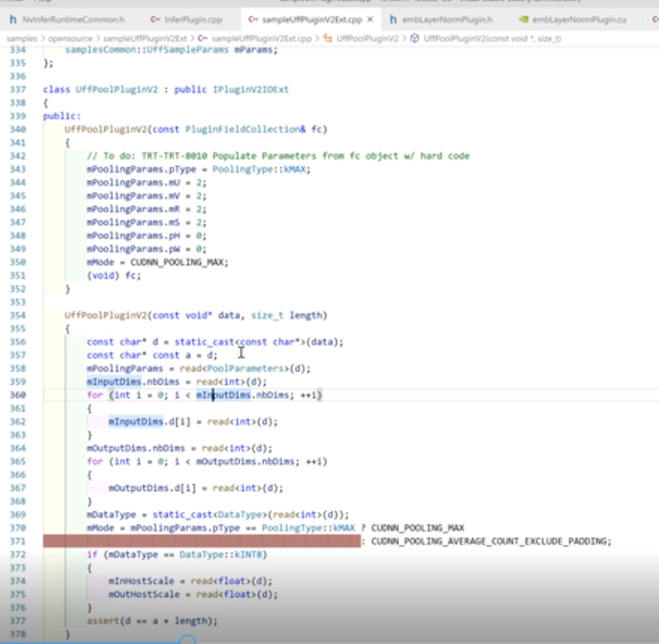The width and height of the screenshot is (659, 644).
Task: Select the sampleUffPluginV2Ext.cpp tab
Action: (311, 19)
